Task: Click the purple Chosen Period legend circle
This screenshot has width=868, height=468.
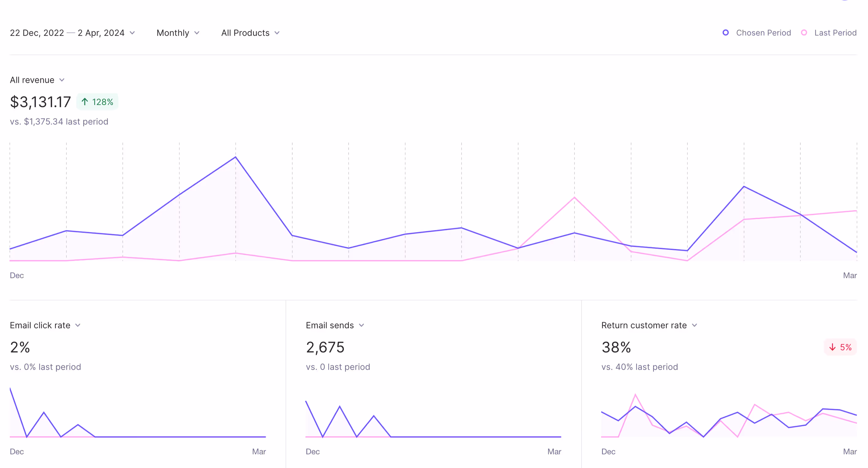Action: point(726,33)
